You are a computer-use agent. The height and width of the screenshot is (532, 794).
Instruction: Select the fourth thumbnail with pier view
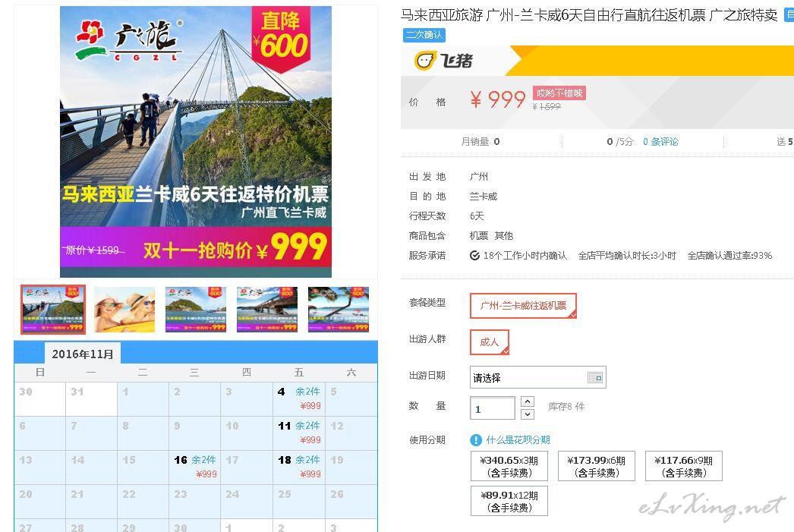click(267, 310)
